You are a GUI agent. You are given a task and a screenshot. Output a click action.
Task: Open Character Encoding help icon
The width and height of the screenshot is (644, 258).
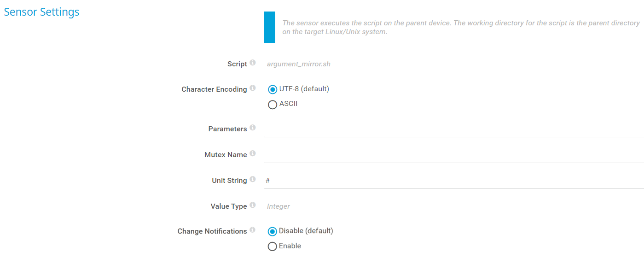click(253, 88)
